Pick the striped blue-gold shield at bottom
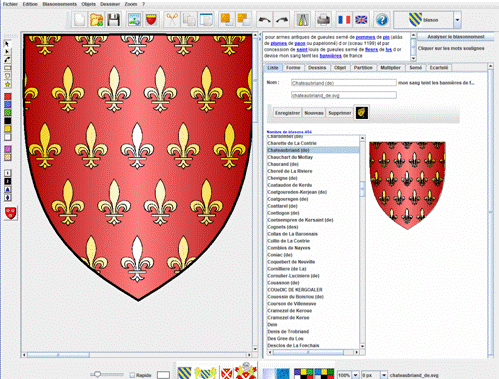 (x=184, y=373)
